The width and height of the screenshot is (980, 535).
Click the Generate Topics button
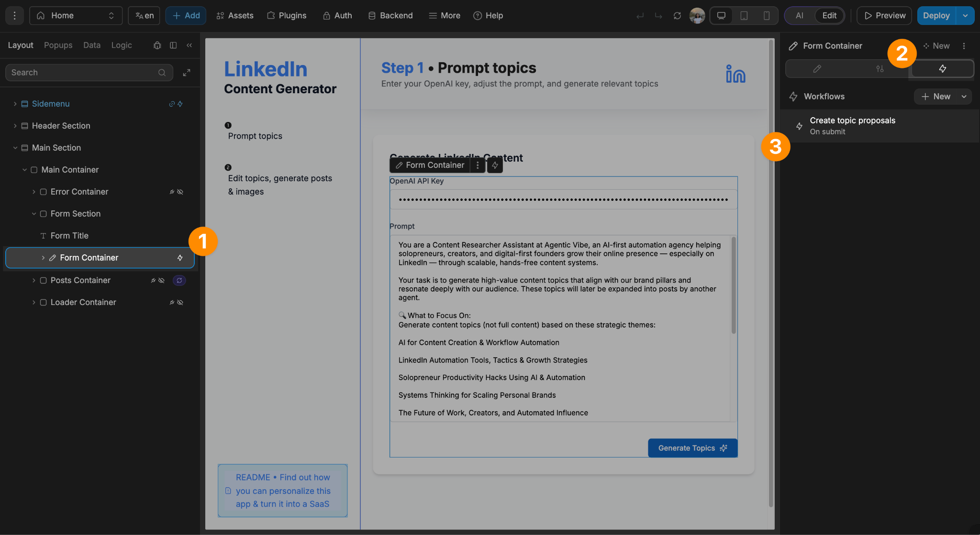[692, 448]
